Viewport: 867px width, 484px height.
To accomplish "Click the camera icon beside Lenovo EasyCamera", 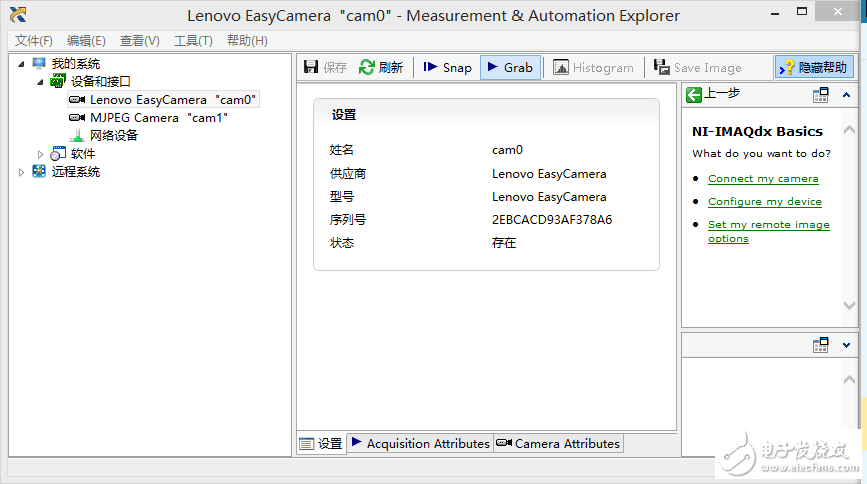I will pyautogui.click(x=77, y=100).
